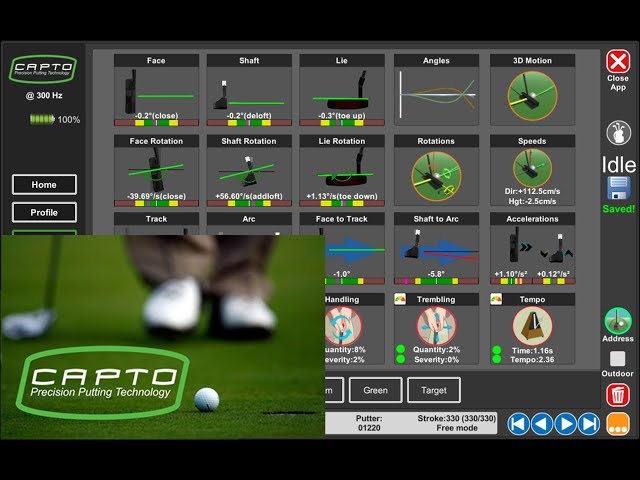Click the Lie Rotation color bar
The height and width of the screenshot is (480, 640).
[342, 203]
